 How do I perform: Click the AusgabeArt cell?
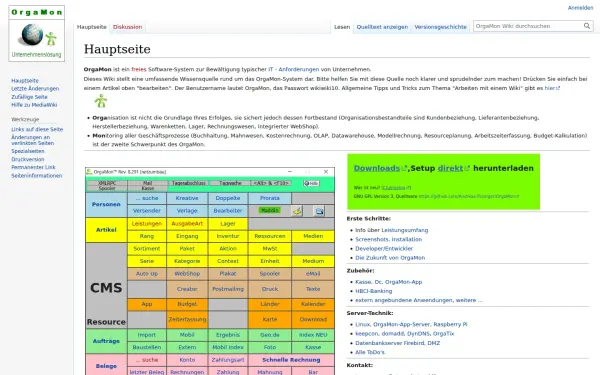click(187, 223)
